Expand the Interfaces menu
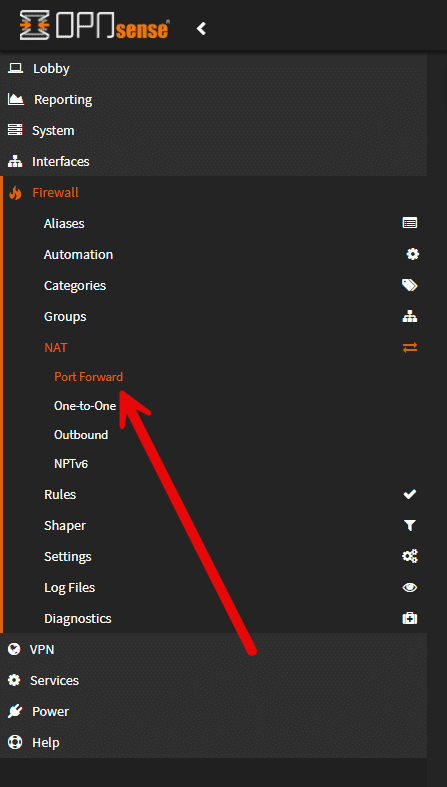This screenshot has width=447, height=787. pos(214,161)
